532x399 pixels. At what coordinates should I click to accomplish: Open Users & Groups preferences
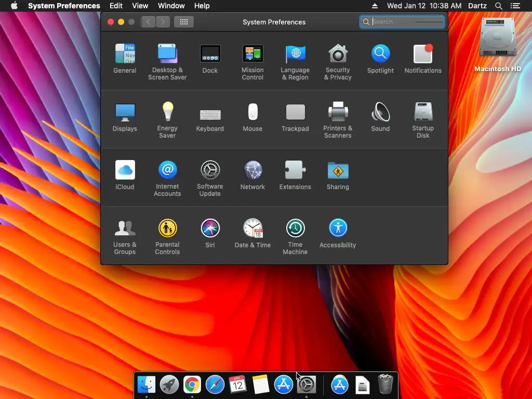125,236
